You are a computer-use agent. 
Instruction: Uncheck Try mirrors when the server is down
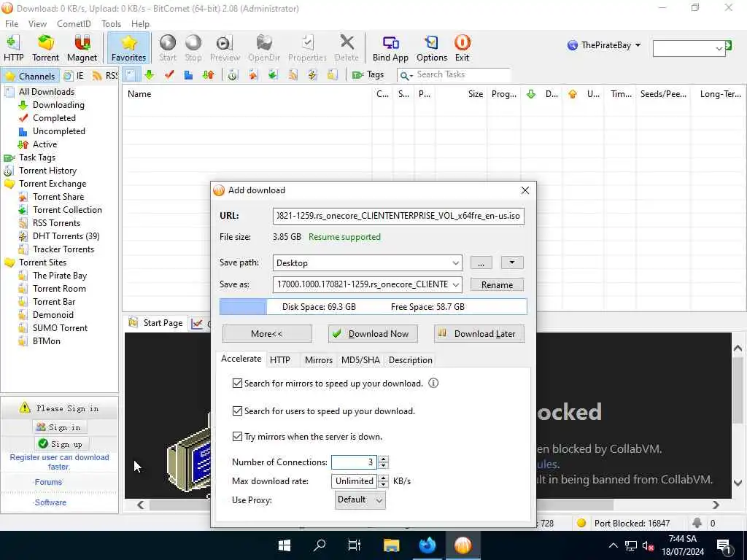[237, 437]
